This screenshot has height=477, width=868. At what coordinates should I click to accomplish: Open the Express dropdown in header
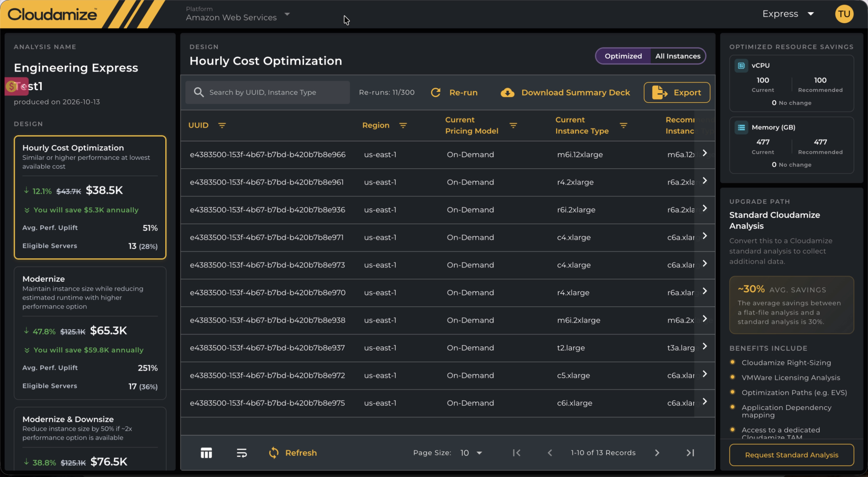(x=788, y=14)
